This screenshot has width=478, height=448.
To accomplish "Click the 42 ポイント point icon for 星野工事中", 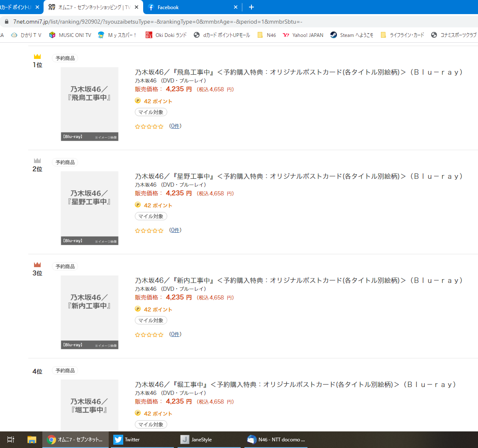I will tap(138, 205).
